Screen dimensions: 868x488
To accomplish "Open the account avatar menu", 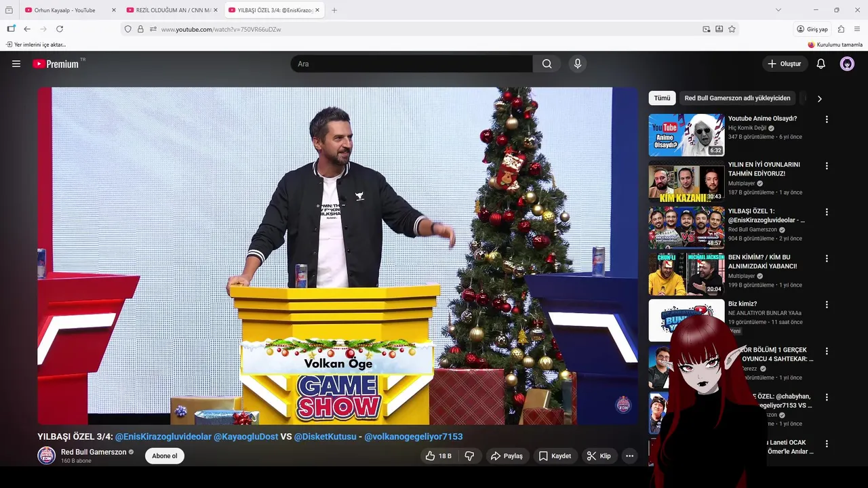I will coord(847,64).
